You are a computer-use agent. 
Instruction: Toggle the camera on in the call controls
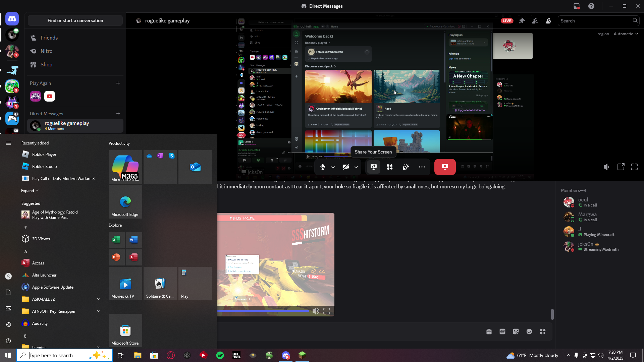coord(345,167)
